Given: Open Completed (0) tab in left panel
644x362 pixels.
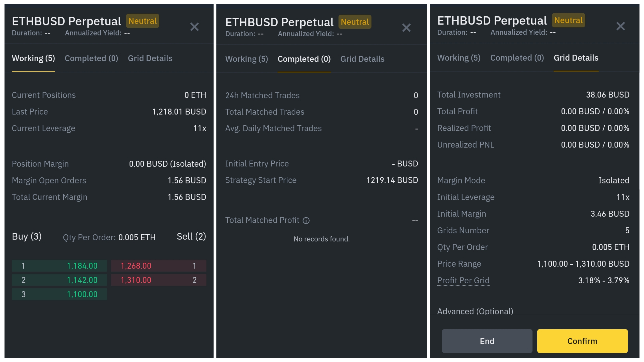Looking at the screenshot, I should pos(91,58).
